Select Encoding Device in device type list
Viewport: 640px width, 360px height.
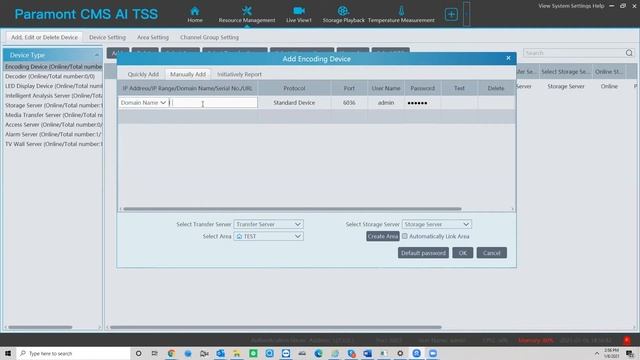pyautogui.click(x=53, y=67)
